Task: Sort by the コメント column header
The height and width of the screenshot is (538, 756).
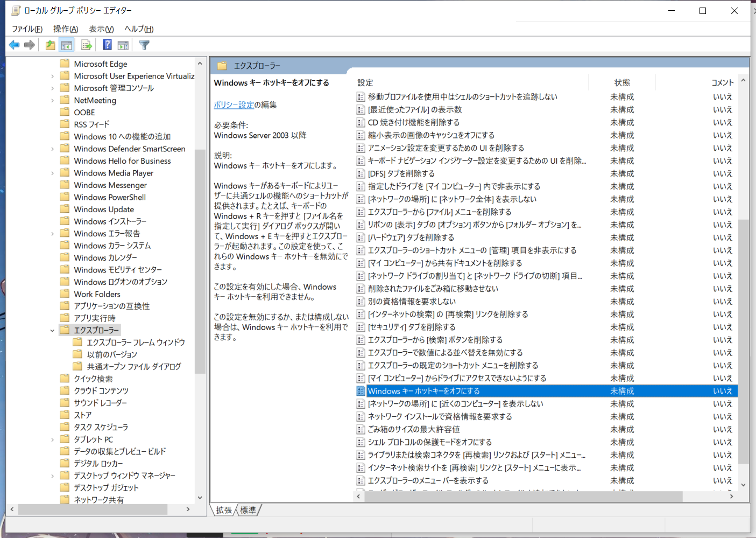Action: coord(723,82)
